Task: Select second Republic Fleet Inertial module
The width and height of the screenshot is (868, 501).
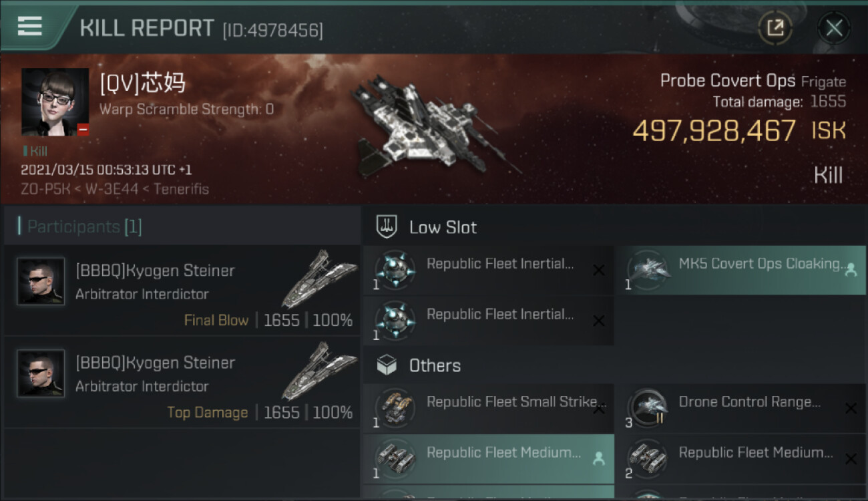Action: (x=488, y=321)
